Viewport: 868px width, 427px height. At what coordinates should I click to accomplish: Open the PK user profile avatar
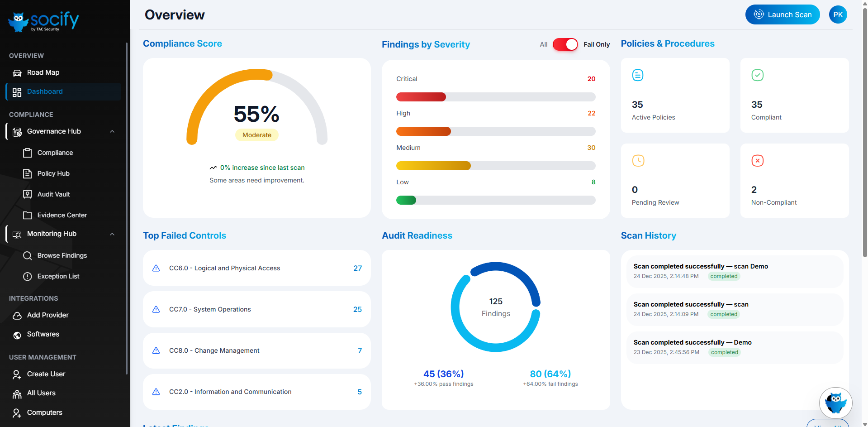coord(838,14)
